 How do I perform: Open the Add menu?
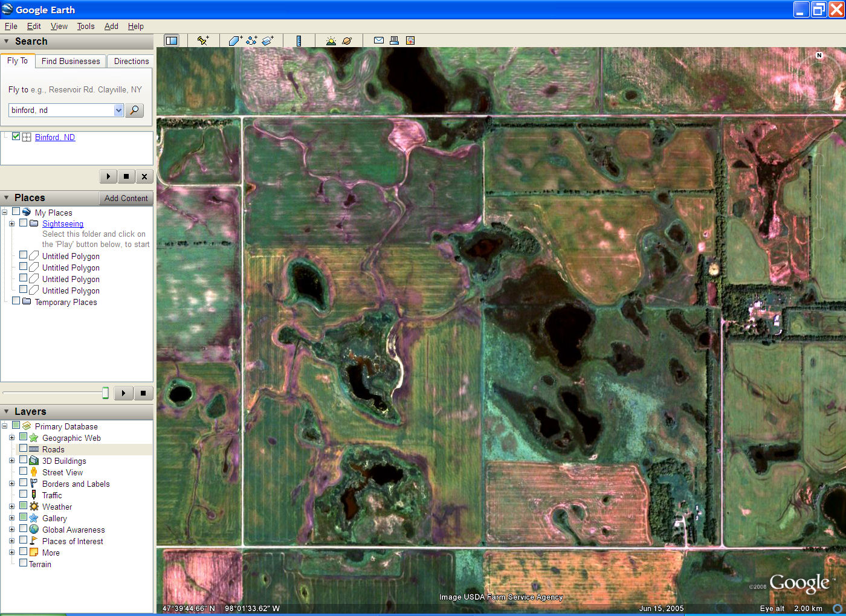click(111, 26)
